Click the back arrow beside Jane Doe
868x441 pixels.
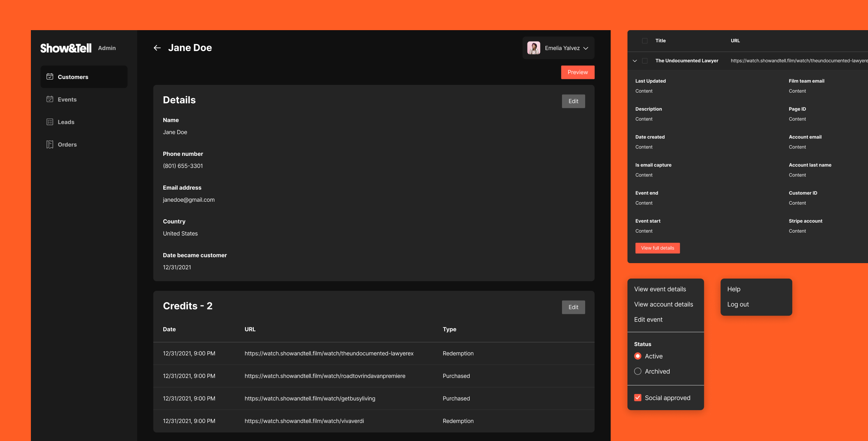click(x=157, y=48)
